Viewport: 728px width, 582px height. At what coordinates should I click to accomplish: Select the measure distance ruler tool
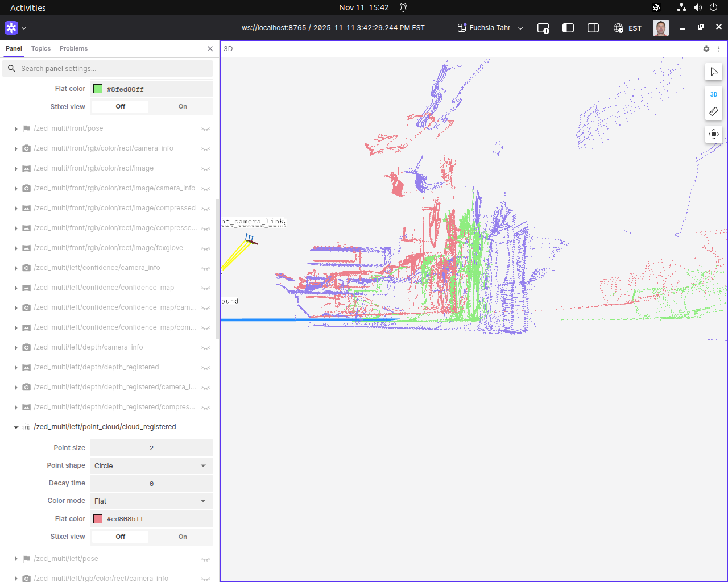714,111
